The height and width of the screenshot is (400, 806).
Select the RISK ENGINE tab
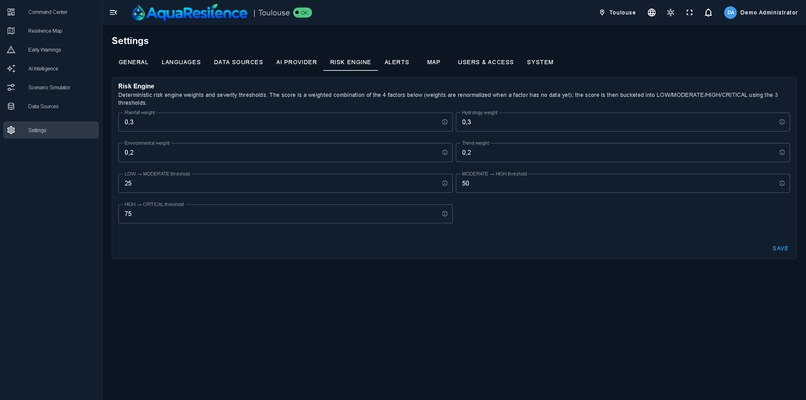click(x=351, y=62)
